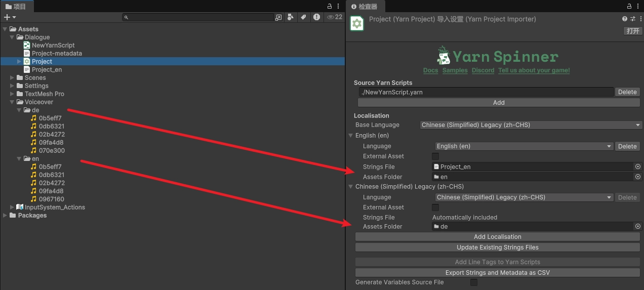Open the importer preset selector icon
The image size is (644, 290).
[x=633, y=19]
